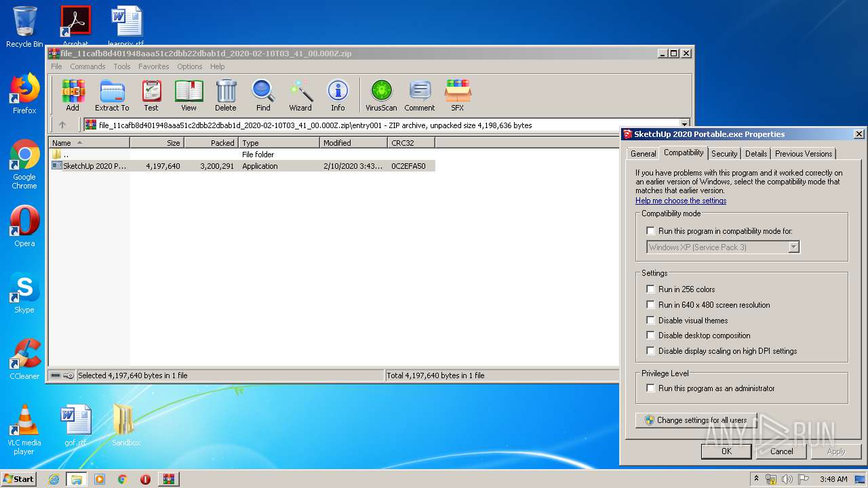Click Windows Media Player taskbar icon
Image resolution: width=868 pixels, height=488 pixels.
[x=100, y=479]
